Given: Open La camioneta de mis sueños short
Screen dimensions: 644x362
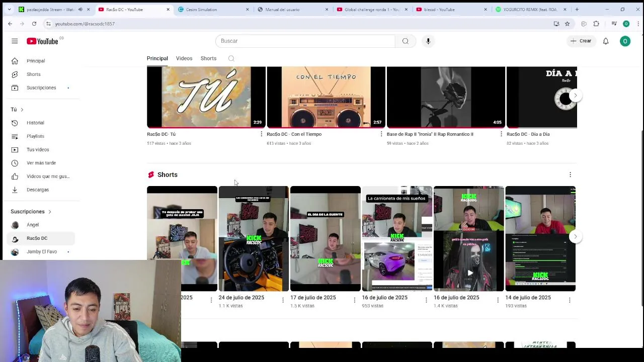Looking at the screenshot, I should [x=397, y=239].
